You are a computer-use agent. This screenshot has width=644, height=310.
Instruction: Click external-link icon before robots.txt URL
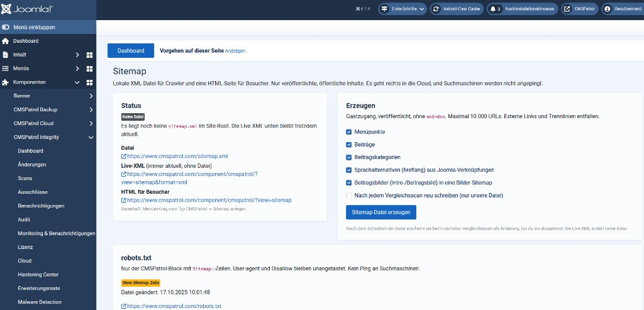[x=124, y=306]
